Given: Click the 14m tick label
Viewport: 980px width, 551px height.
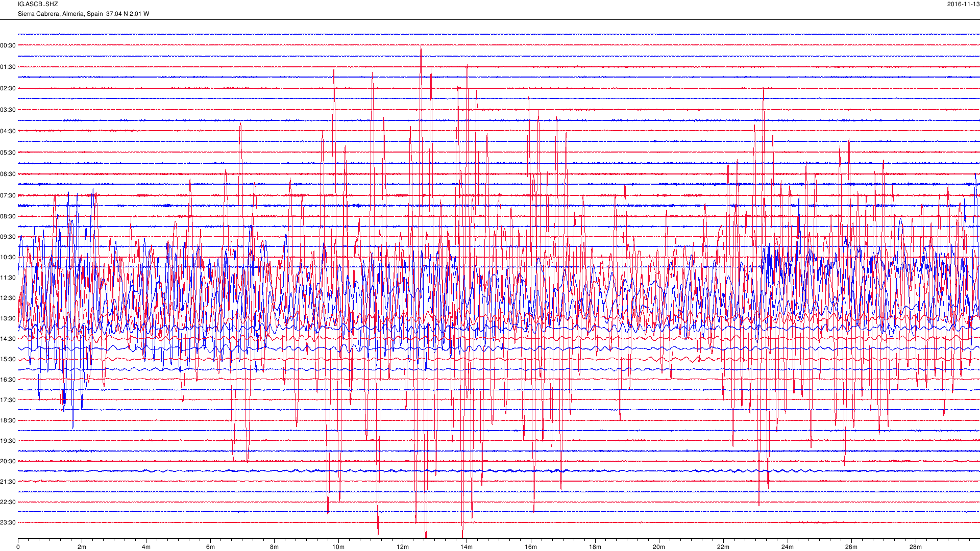Looking at the screenshot, I should (x=467, y=547).
